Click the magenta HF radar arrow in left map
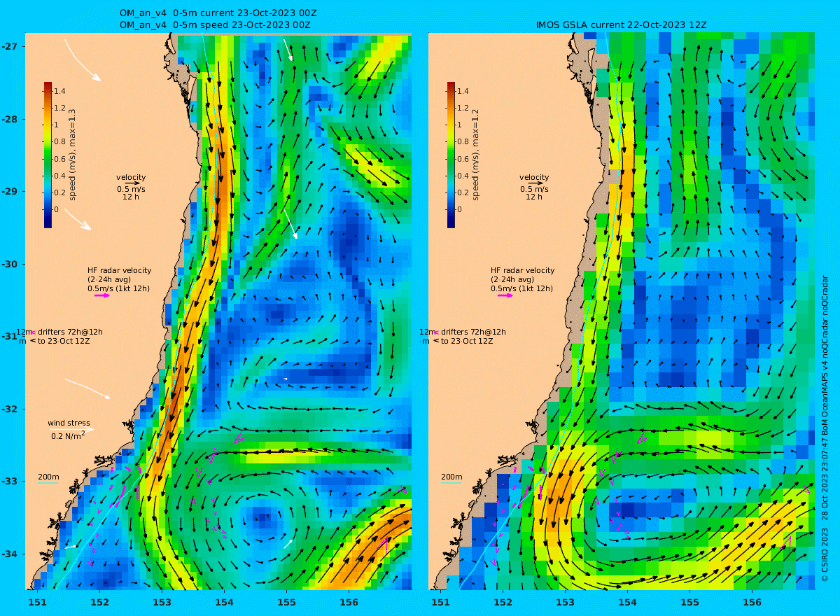This screenshot has width=840, height=616. tap(102, 295)
